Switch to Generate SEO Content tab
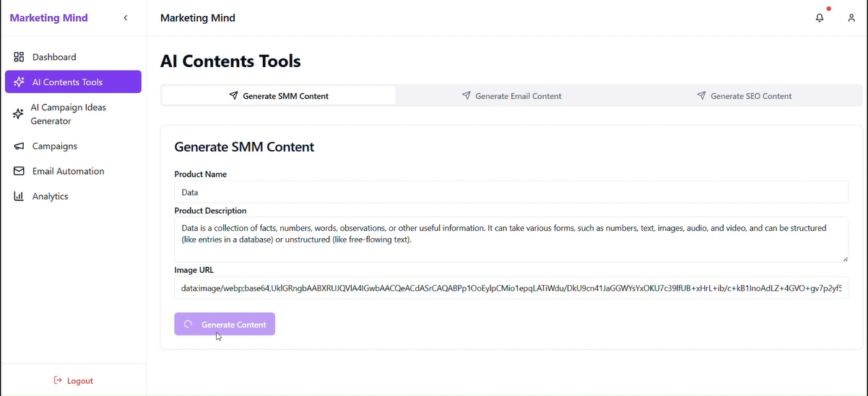This screenshot has width=868, height=396. coord(744,96)
